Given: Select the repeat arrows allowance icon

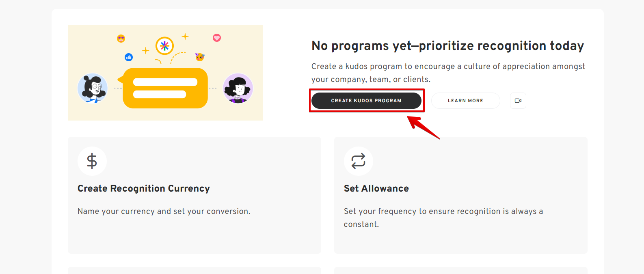Looking at the screenshot, I should pyautogui.click(x=358, y=161).
